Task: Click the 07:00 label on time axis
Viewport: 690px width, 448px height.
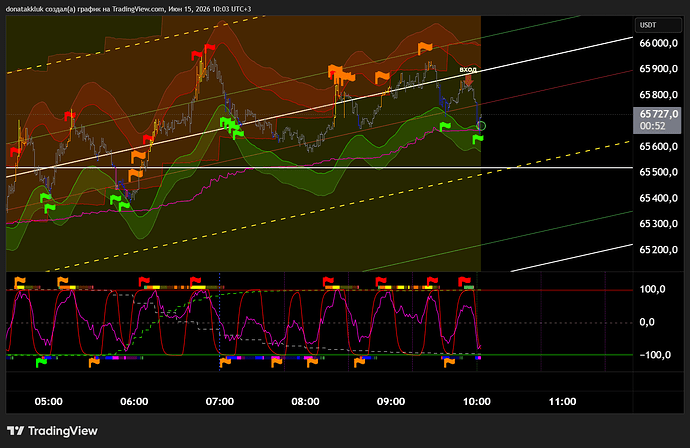Action: tap(220, 401)
